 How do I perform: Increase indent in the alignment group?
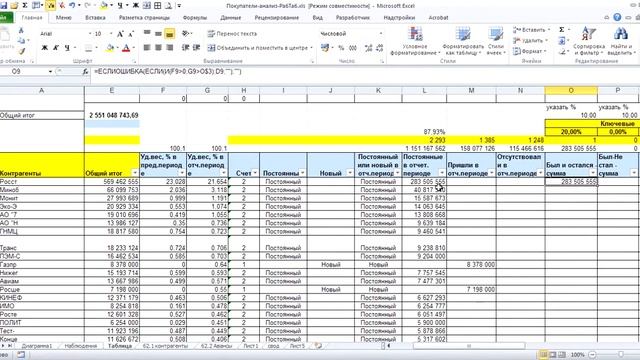(x=197, y=48)
